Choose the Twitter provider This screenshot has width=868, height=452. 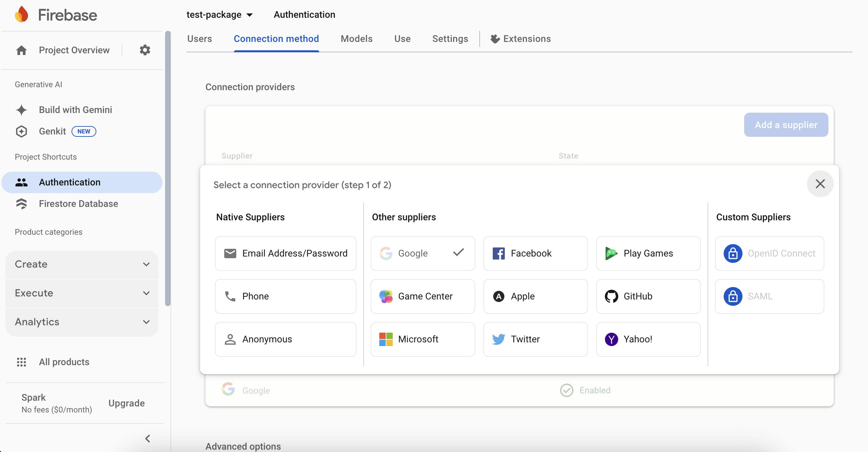[x=535, y=339]
